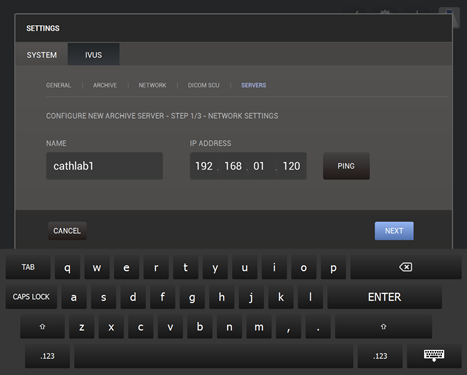Image resolution: width=467 pixels, height=375 pixels.
Task: Tap the f key
Action: click(163, 297)
